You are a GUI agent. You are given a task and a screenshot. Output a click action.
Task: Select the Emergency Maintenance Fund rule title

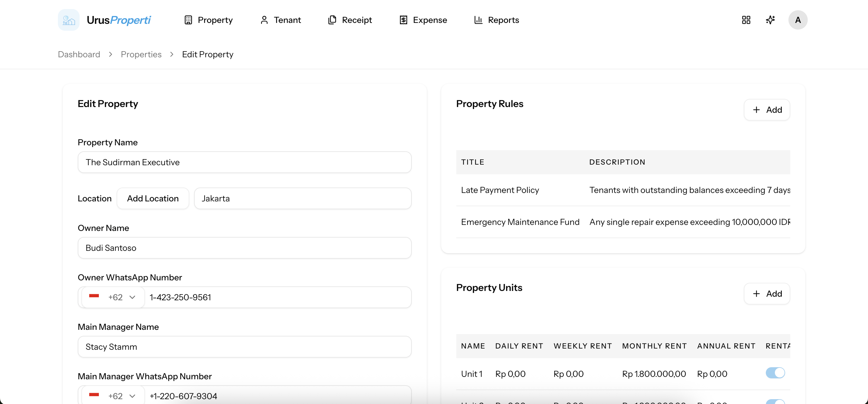520,222
